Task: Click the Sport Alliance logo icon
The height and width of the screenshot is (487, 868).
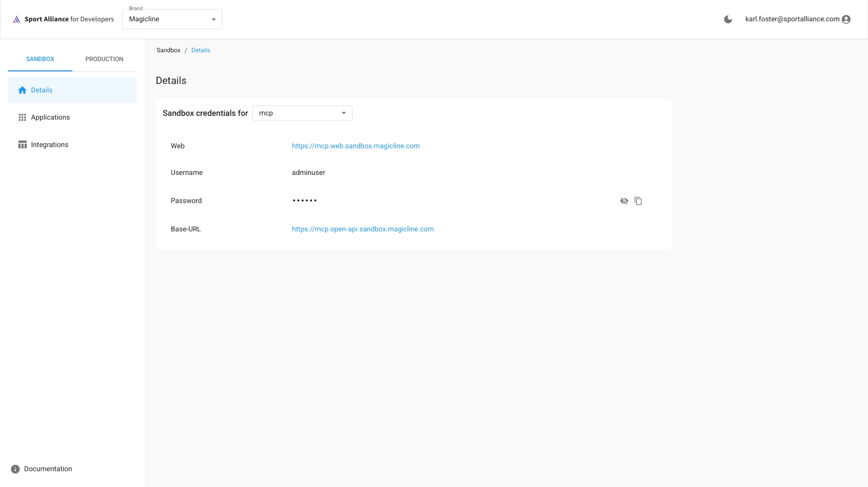Action: click(x=16, y=19)
